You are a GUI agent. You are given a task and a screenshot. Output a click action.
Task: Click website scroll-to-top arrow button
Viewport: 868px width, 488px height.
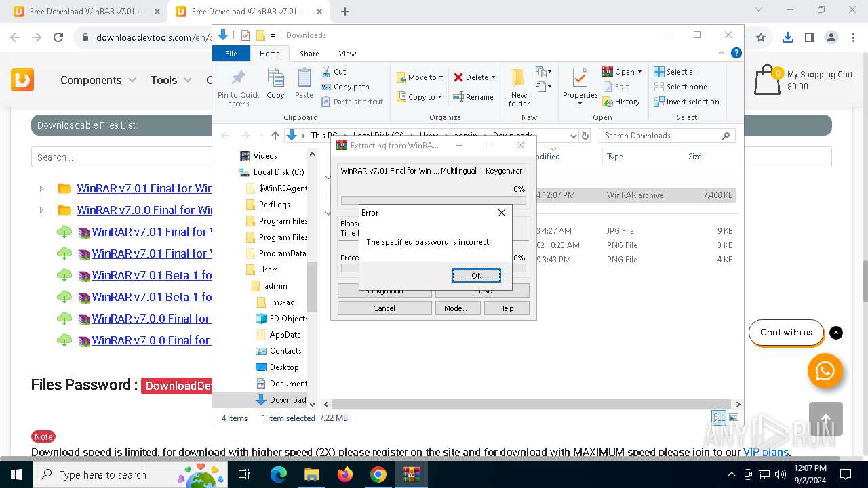coord(825,419)
